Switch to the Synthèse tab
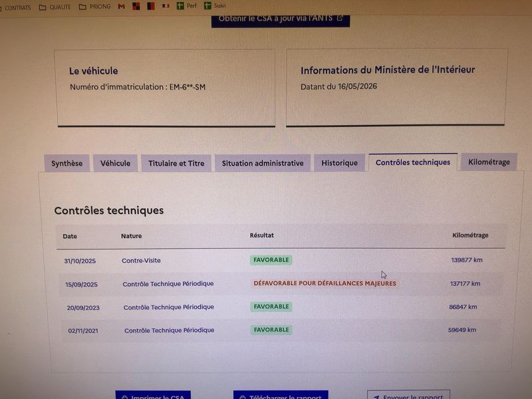Screen dimensions: 532x399 pos(67,163)
